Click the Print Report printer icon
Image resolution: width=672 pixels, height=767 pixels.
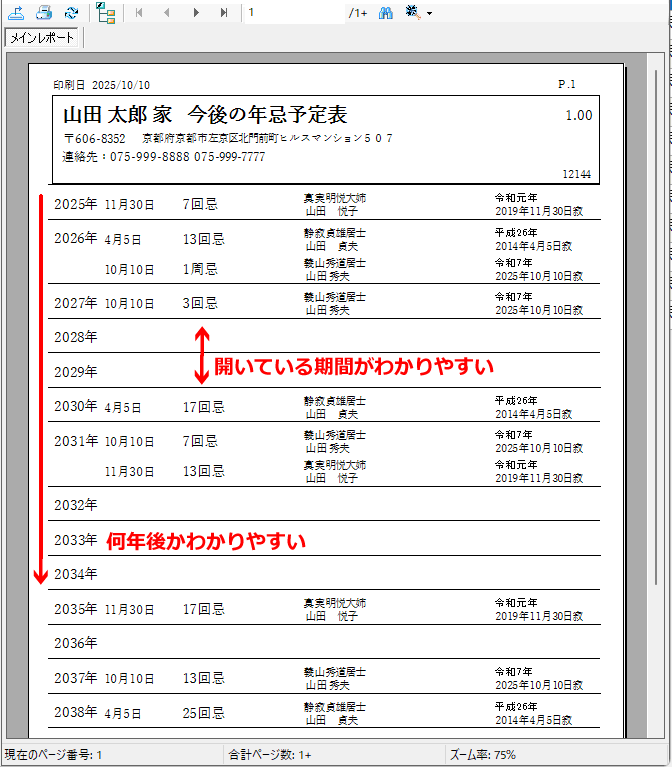(x=44, y=13)
